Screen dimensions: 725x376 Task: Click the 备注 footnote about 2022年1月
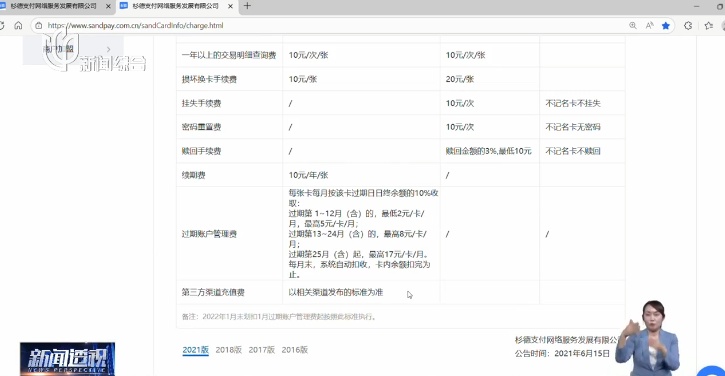280,317
